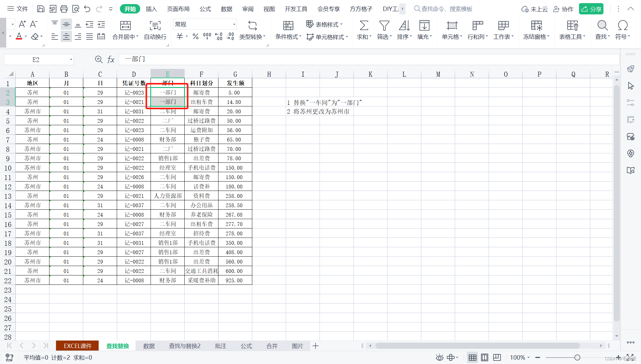This screenshot has height=364, width=641.
Task: Toggle center horizontal alignment button
Action: click(66, 37)
